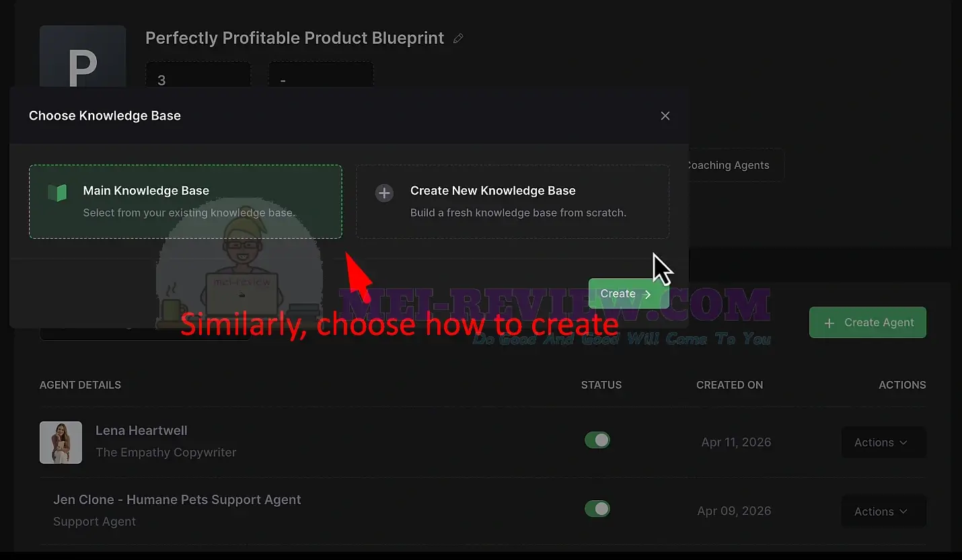The width and height of the screenshot is (962, 560).
Task: Close the Choose Knowledge Base dialog
Action: [x=665, y=116]
